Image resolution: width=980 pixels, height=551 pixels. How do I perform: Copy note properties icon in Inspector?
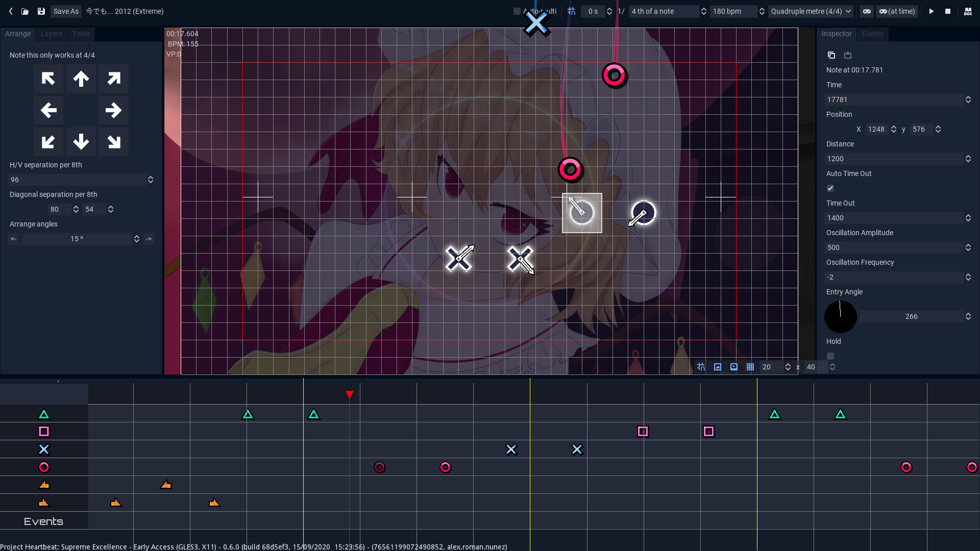[x=831, y=55]
